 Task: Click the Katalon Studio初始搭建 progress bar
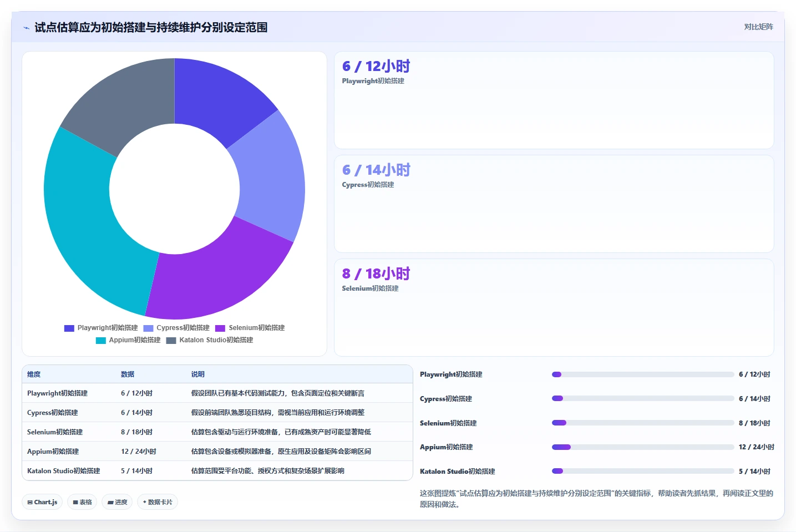click(x=643, y=471)
